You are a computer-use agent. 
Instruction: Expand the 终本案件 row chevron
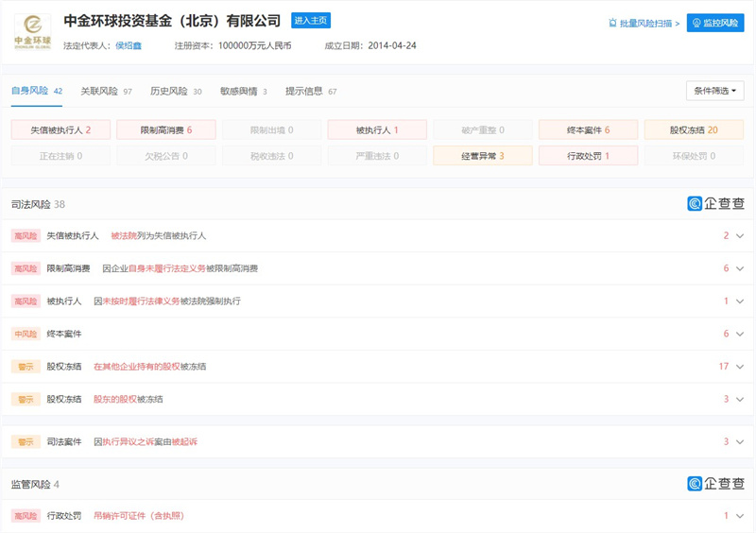[x=740, y=334]
